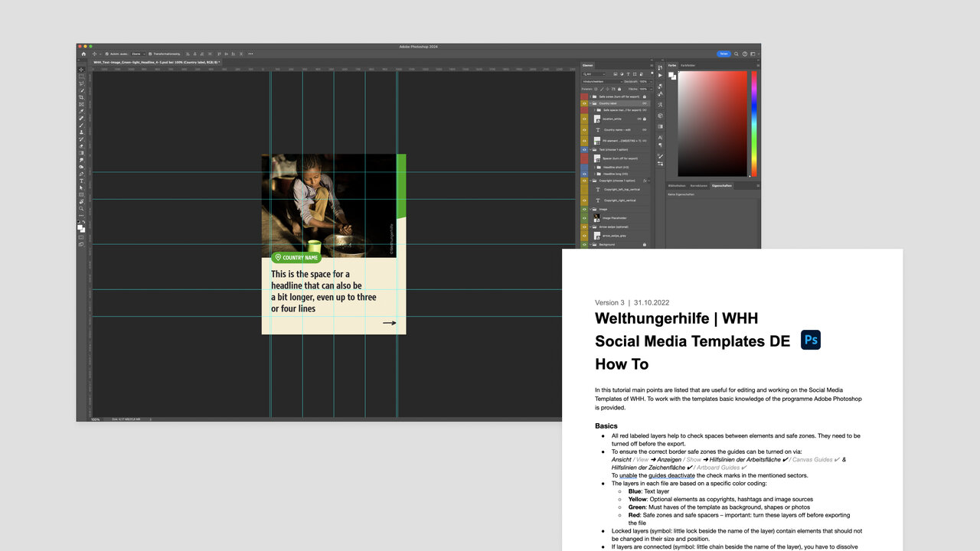Select the Hand tool
Image resolution: width=980 pixels, height=551 pixels.
tap(81, 201)
